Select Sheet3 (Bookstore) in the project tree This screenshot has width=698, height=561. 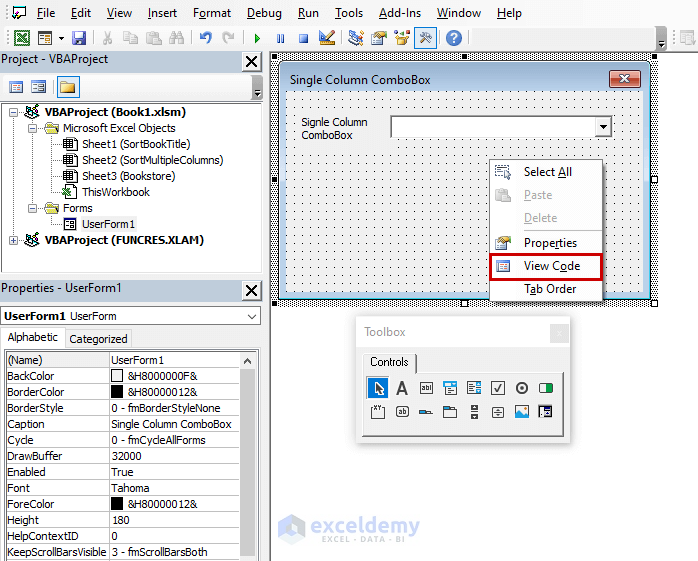click(x=129, y=176)
